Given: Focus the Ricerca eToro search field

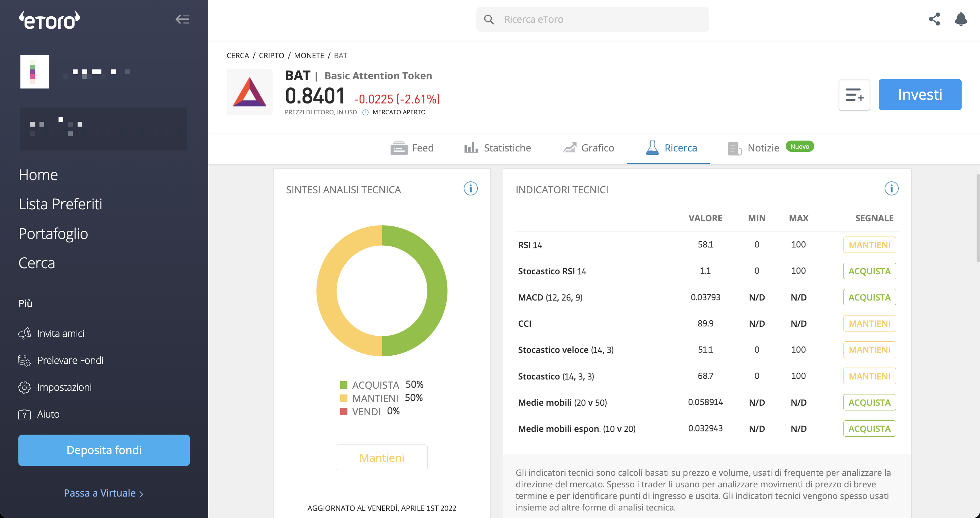Looking at the screenshot, I should pyautogui.click(x=592, y=19).
